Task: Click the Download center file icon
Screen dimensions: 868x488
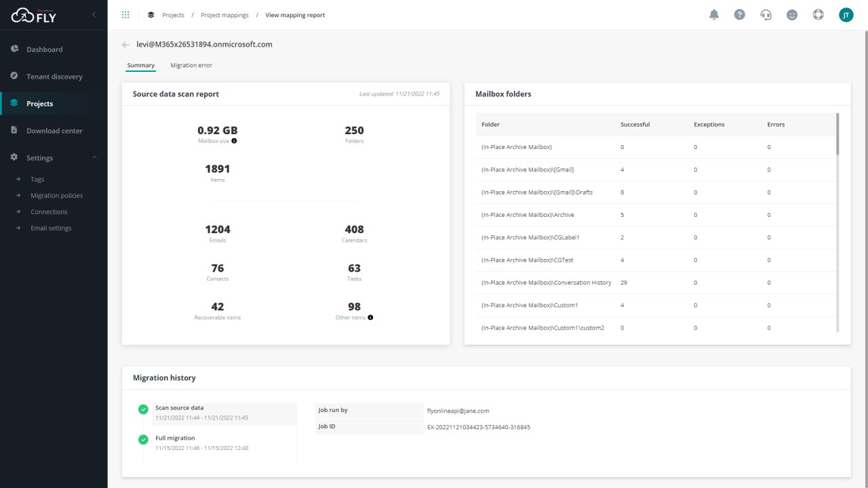Action: click(14, 130)
